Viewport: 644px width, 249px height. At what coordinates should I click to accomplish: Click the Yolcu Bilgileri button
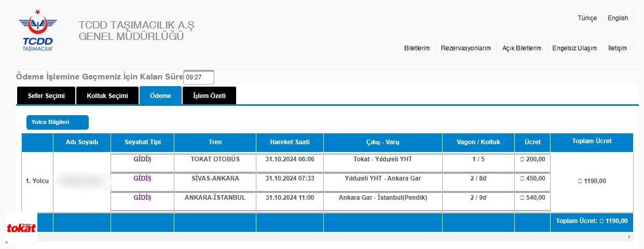[58, 122]
